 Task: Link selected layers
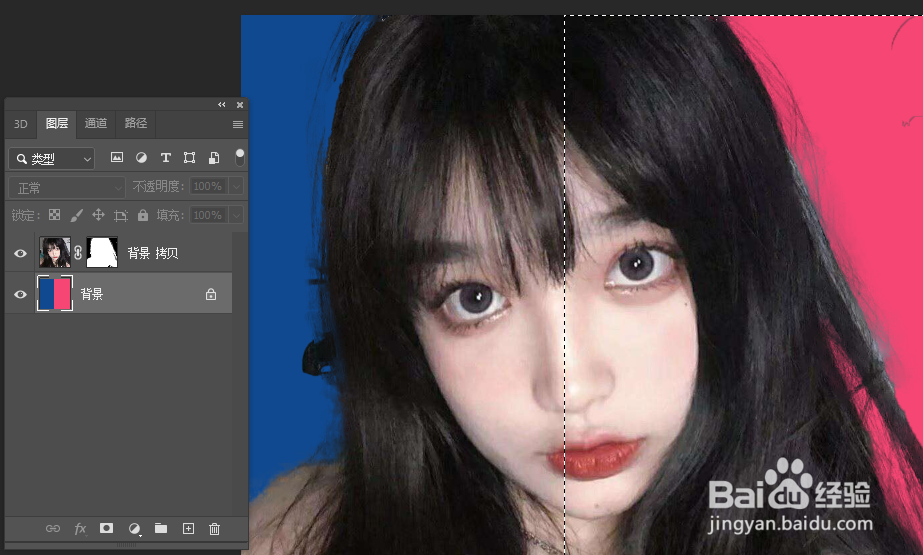tap(52, 529)
